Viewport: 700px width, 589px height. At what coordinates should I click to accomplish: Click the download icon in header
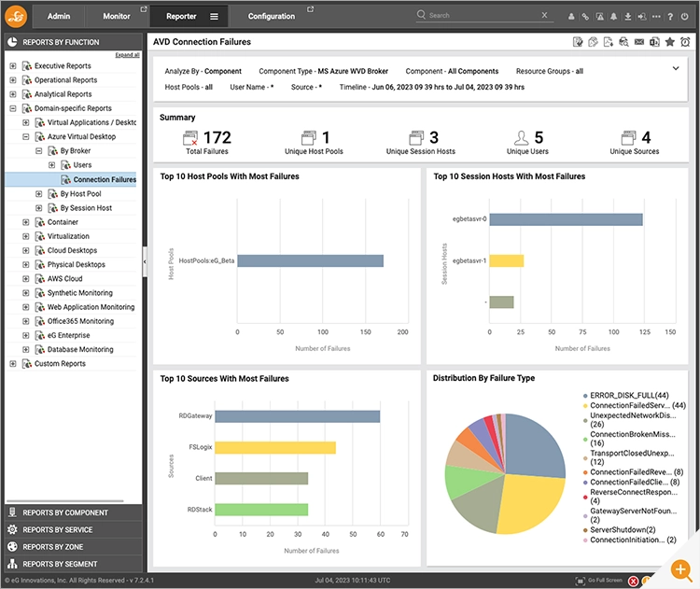[628, 17]
